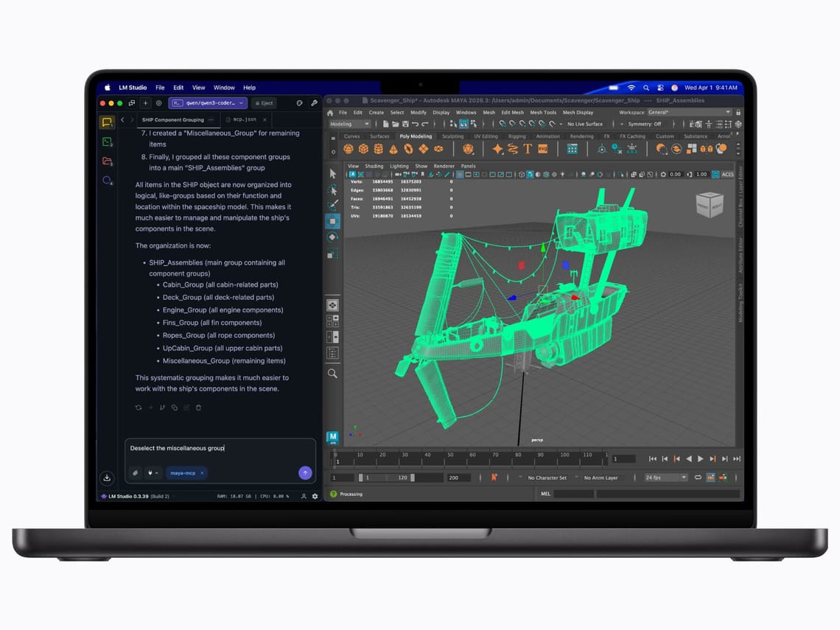840x630 pixels.
Task: Create a polygon cube from Maya shelf
Action: click(363, 149)
